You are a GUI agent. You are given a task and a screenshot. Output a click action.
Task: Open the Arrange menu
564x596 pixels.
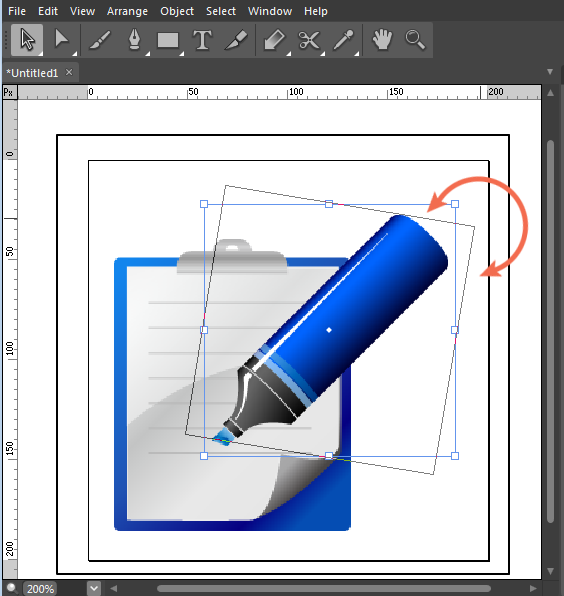[x=127, y=11]
